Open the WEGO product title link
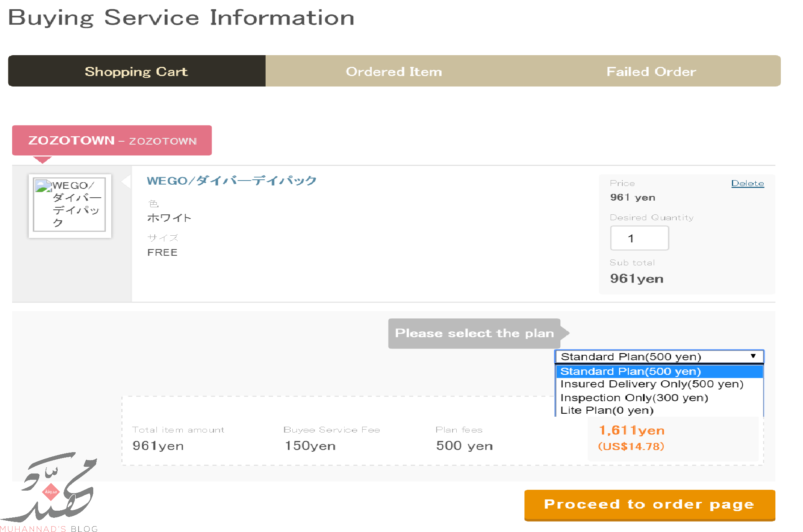803x532 pixels. tap(231, 181)
